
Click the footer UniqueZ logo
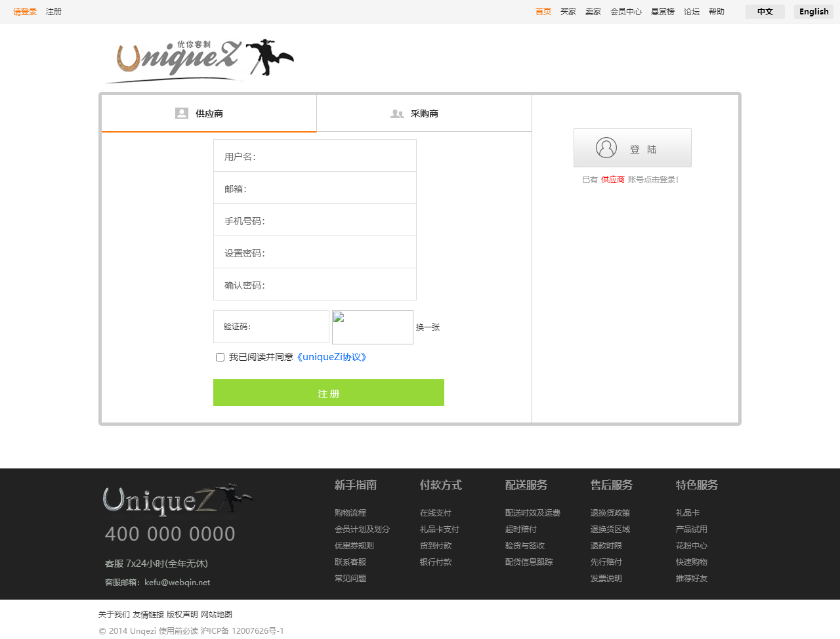(177, 501)
